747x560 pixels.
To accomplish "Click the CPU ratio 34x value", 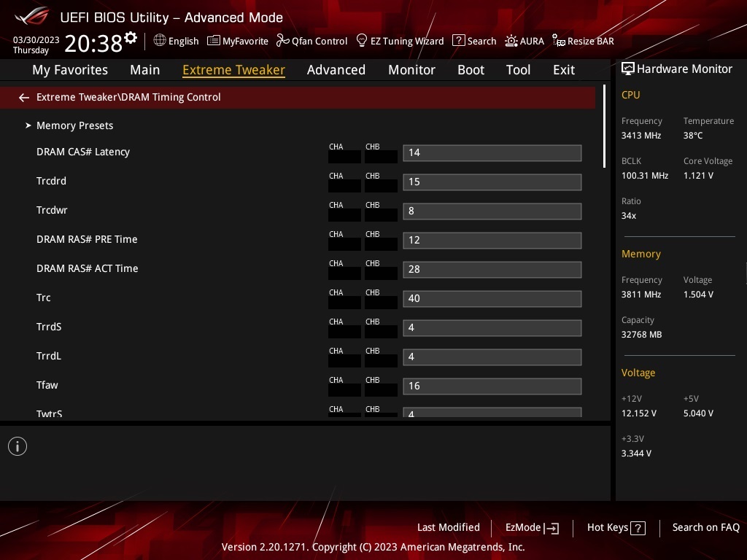I will coord(628,216).
